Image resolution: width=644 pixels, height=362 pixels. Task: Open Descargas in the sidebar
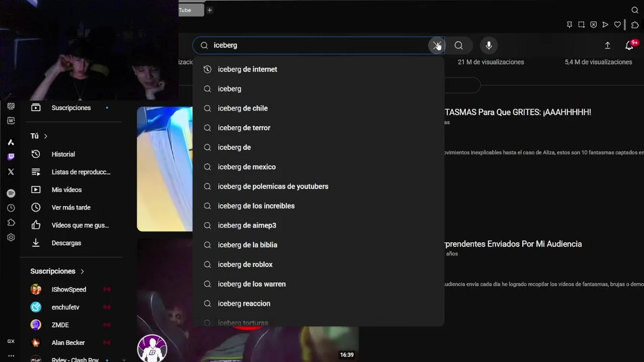click(x=71, y=243)
